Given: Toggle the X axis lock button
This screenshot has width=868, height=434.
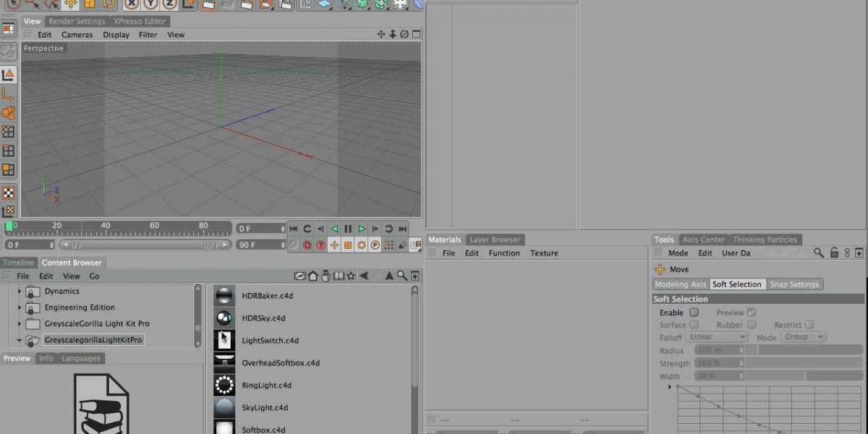Looking at the screenshot, I should point(131,4).
